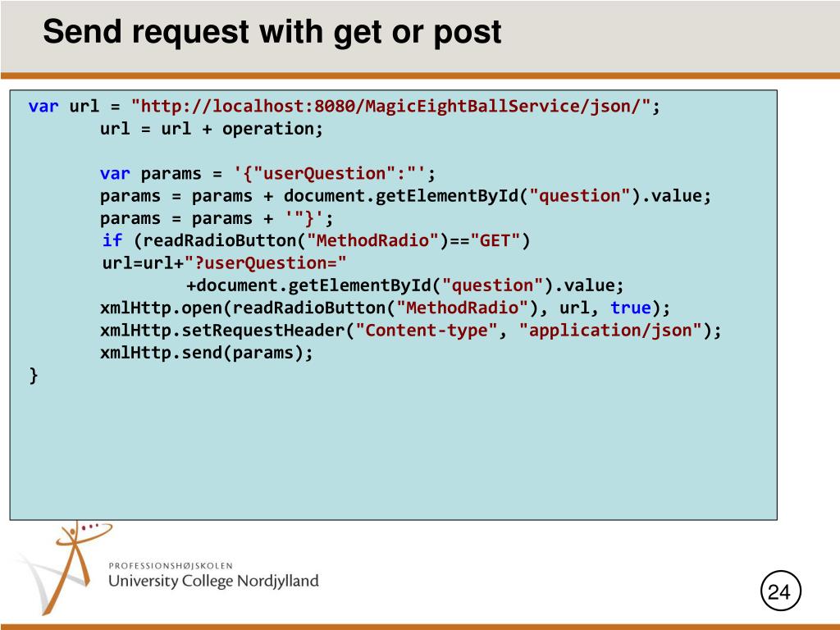Click the line "xmlHttp.send(params);"
Screen dimensions: 840x630
206,353
